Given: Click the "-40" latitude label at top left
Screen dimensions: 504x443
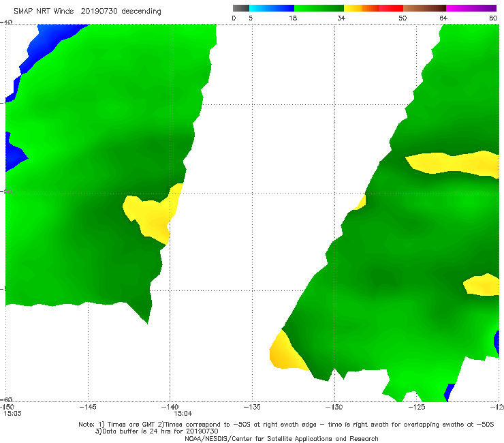Looking at the screenshot, I should [x=6, y=22].
